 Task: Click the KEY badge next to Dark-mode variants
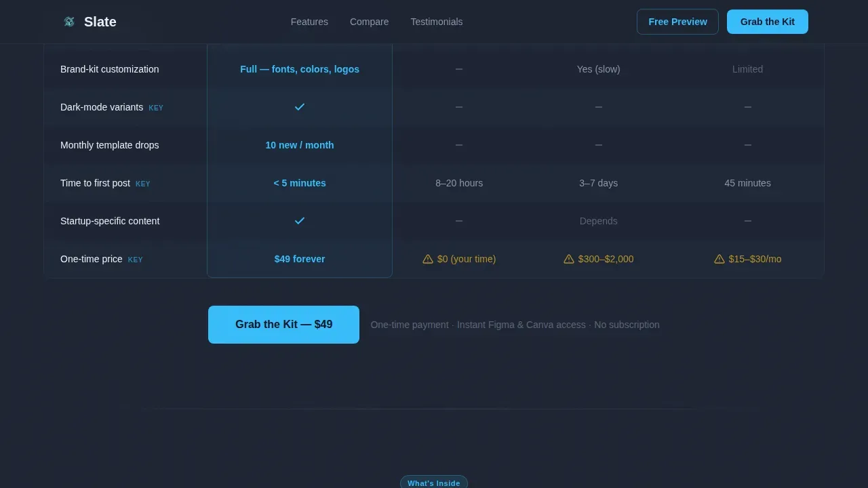156,108
